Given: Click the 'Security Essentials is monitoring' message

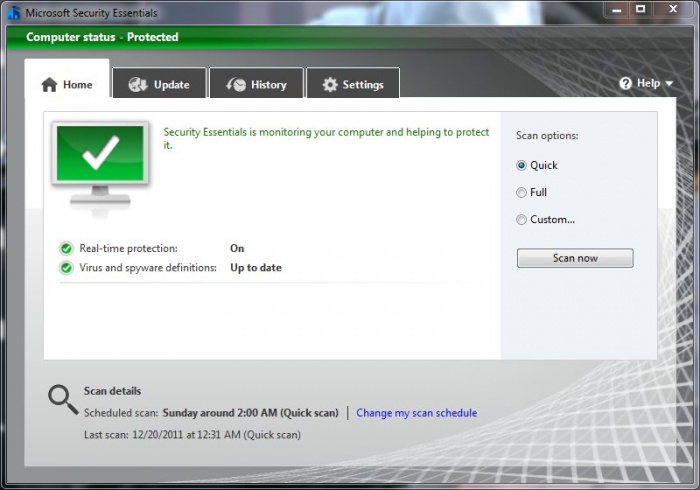Looking at the screenshot, I should (x=326, y=138).
